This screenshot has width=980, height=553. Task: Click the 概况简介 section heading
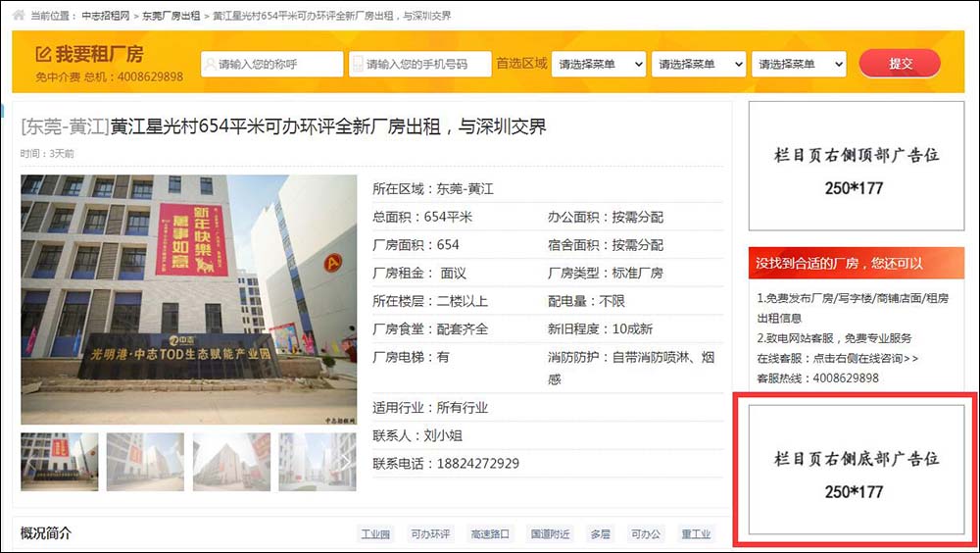(46, 533)
